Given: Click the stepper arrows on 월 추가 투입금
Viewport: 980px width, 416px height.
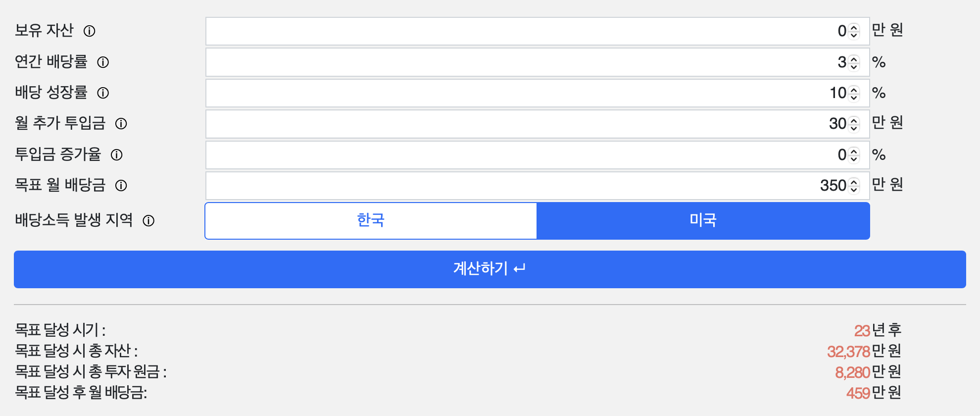Looking at the screenshot, I should coord(854,124).
